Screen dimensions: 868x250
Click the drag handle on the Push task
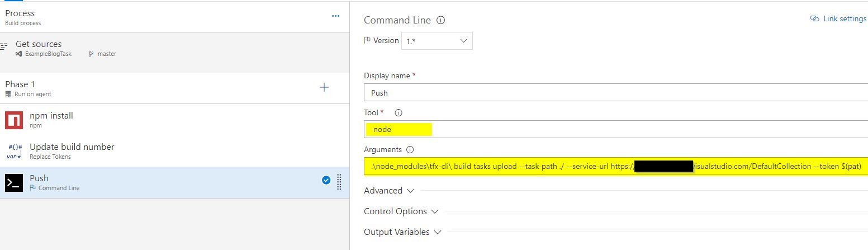pyautogui.click(x=339, y=182)
